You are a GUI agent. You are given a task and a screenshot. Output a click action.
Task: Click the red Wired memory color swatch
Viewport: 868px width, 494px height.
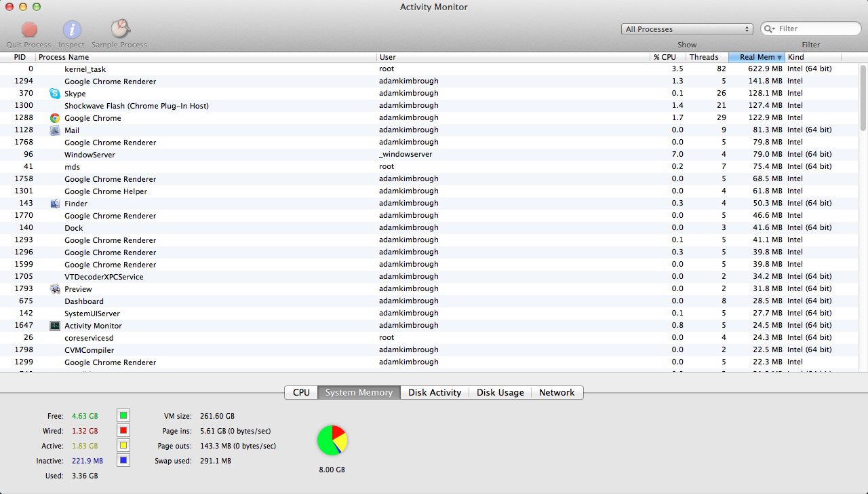[123, 430]
